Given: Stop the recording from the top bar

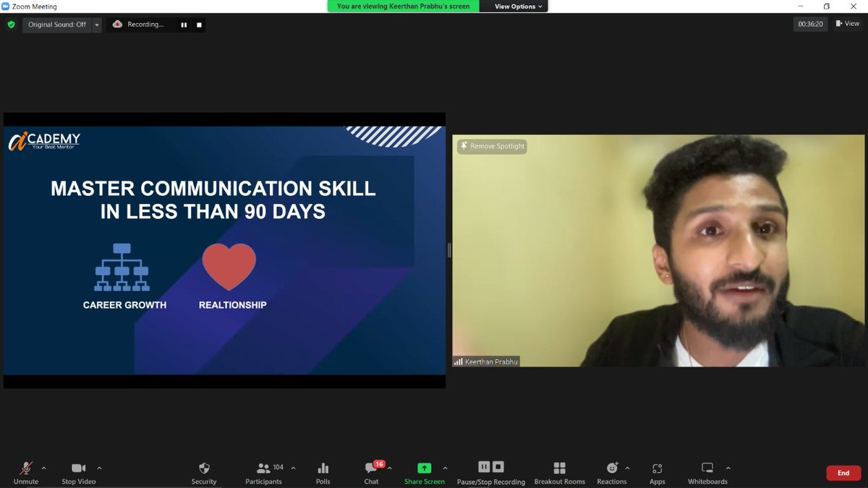Looking at the screenshot, I should point(199,25).
